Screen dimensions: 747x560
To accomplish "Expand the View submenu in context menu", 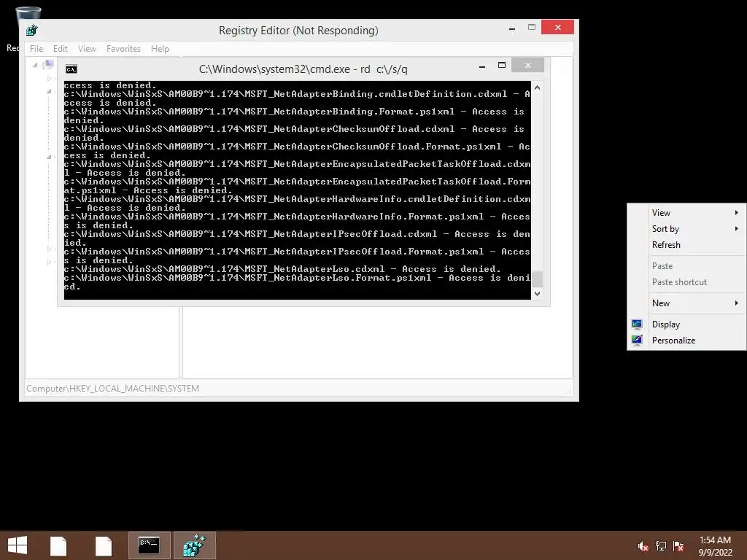I will [686, 213].
